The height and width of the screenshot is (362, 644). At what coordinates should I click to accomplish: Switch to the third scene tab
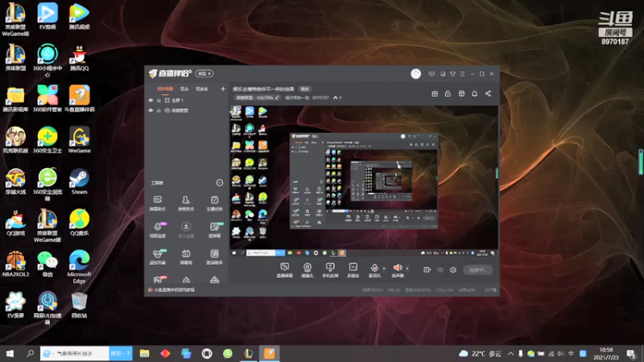202,89
